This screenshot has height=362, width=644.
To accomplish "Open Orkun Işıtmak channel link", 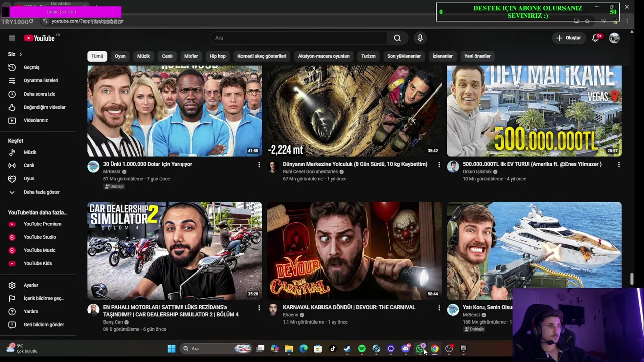I will (477, 172).
